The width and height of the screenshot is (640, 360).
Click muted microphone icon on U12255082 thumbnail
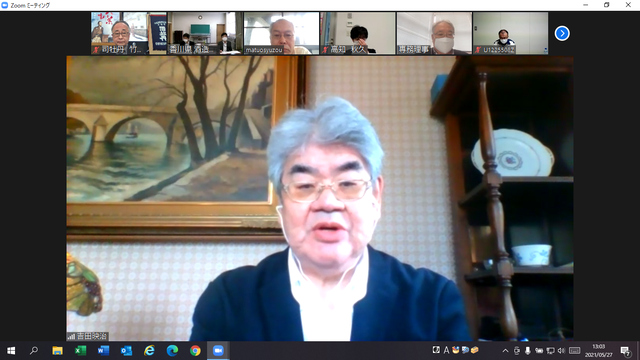478,50
